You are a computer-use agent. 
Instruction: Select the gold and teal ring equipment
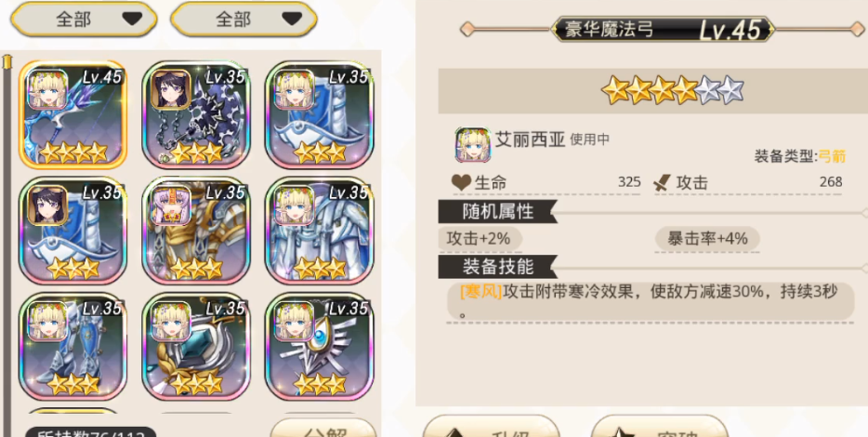click(196, 346)
